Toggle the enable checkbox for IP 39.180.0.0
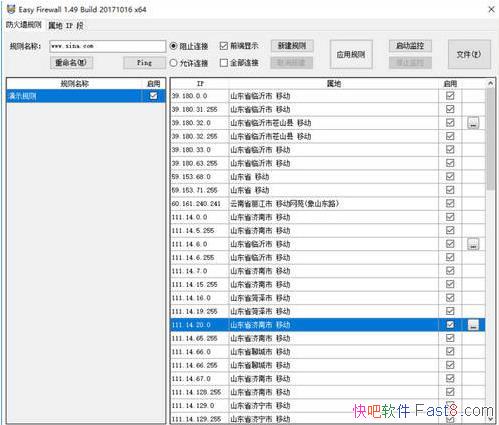The image size is (499, 425). click(x=450, y=96)
